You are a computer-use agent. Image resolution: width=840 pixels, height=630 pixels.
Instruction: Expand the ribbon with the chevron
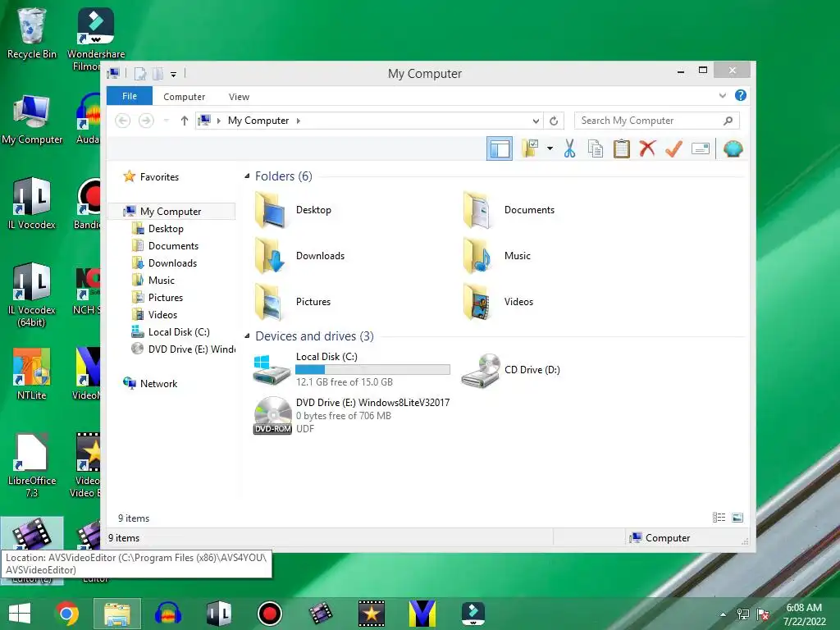point(722,95)
